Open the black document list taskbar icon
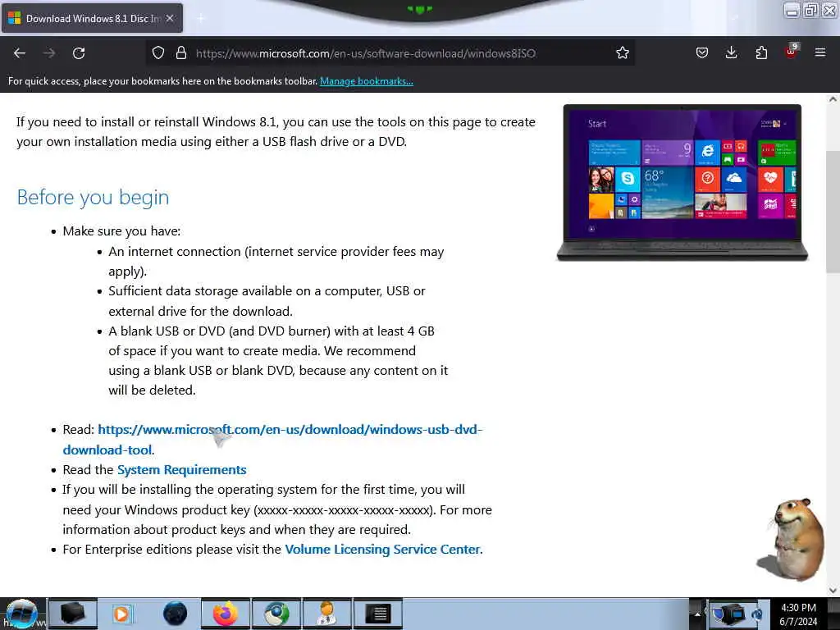 [x=377, y=614]
